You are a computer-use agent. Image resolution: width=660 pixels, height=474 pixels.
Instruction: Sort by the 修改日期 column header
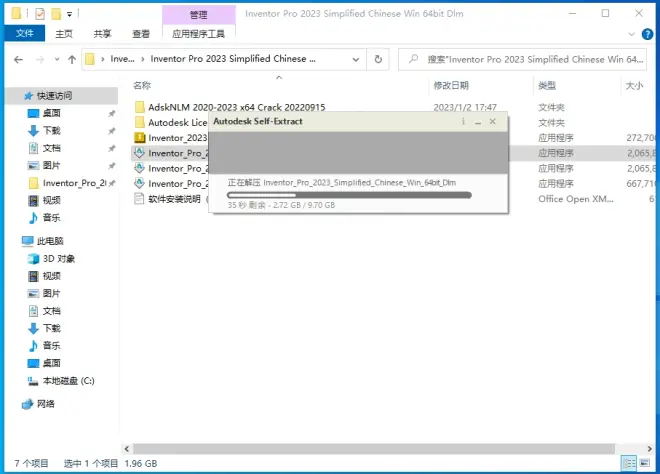click(451, 85)
